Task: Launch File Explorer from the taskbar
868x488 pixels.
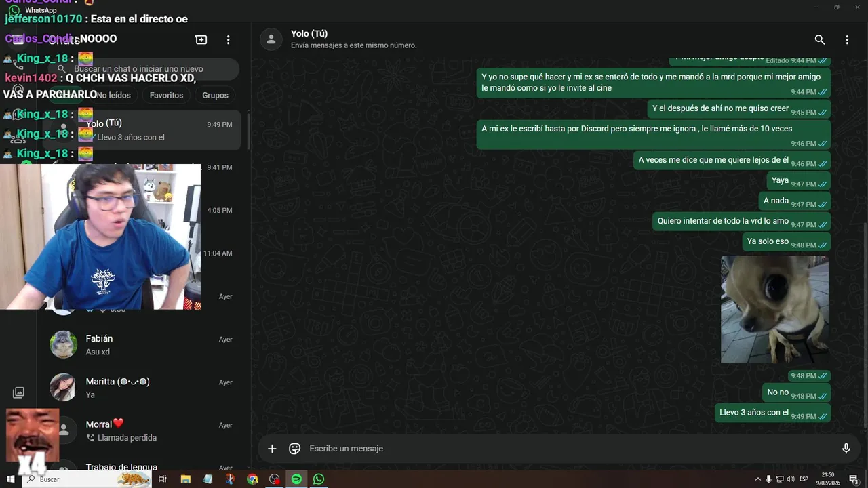Action: (x=185, y=479)
